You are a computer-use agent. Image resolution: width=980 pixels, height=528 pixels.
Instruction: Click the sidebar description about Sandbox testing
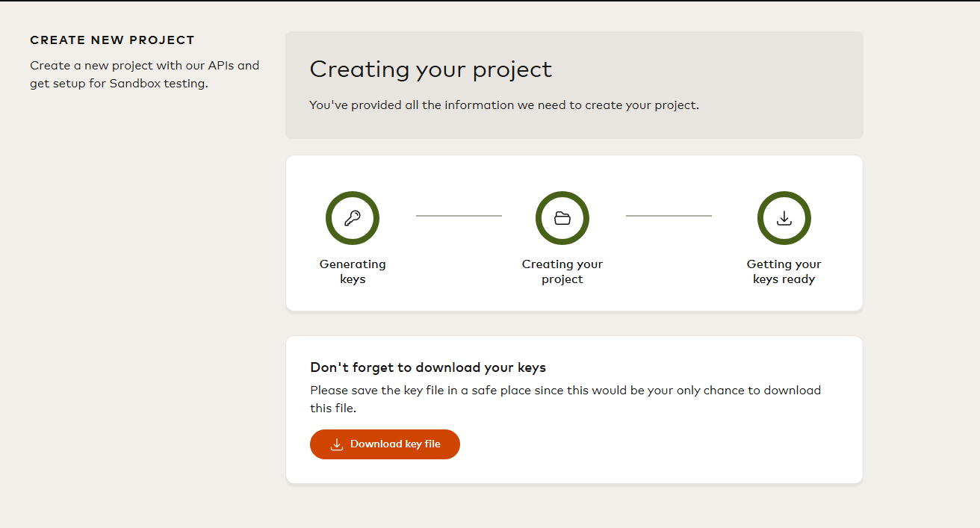pos(145,75)
